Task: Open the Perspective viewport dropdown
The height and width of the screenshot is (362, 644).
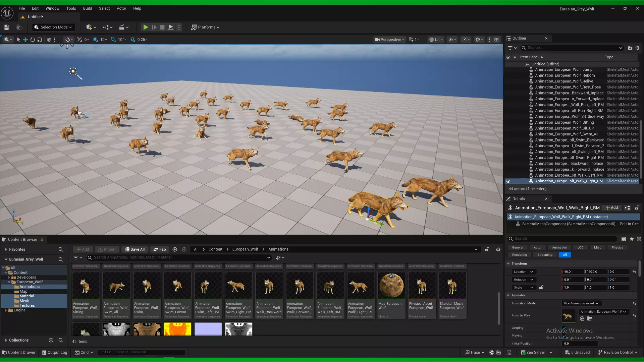Action: [x=390, y=40]
